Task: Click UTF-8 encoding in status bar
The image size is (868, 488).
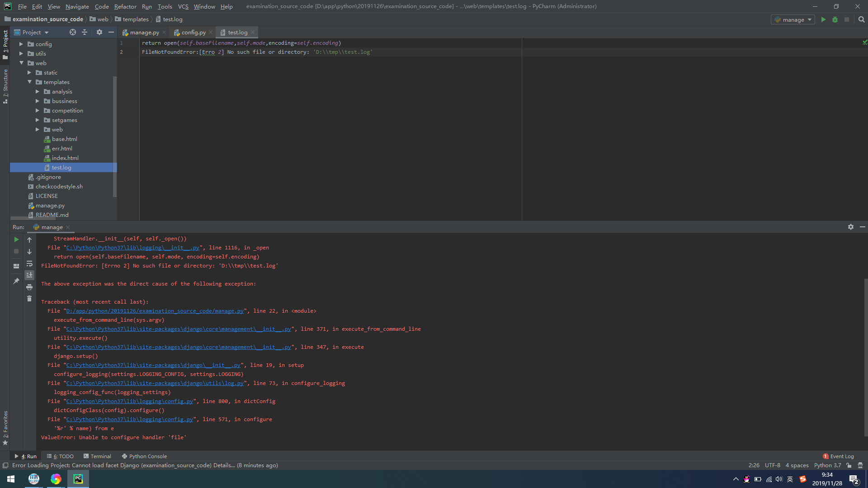Action: [772, 465]
